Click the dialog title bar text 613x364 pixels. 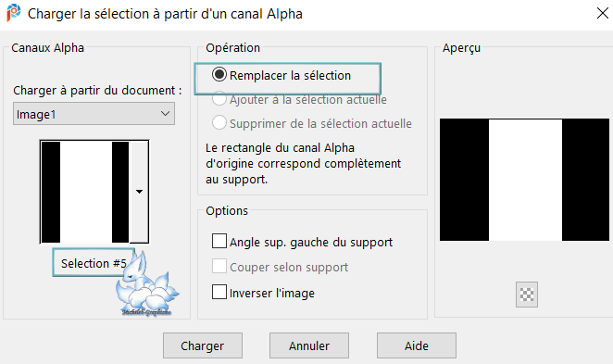(165, 14)
